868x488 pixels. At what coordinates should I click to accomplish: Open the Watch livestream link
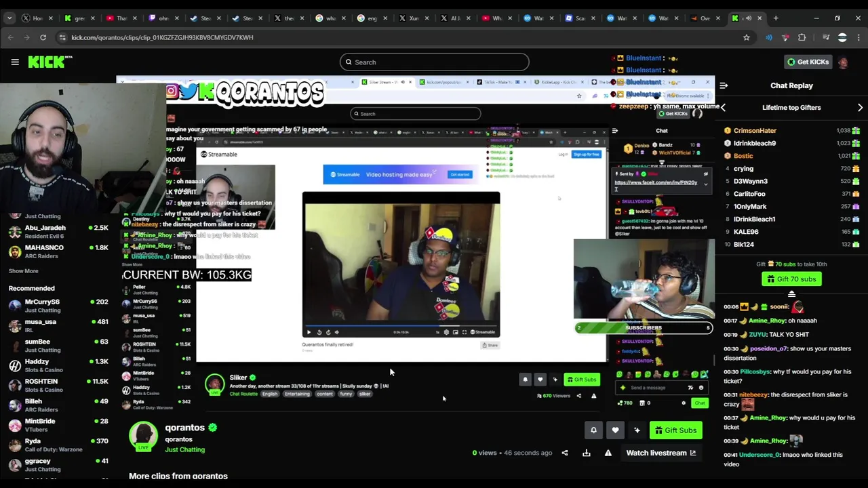661,453
